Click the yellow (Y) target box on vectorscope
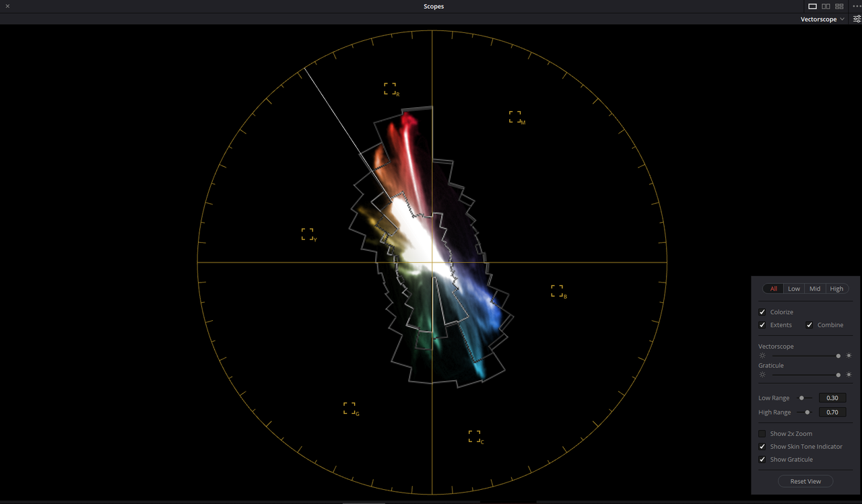Screen dimensions: 862x504 pos(308,234)
